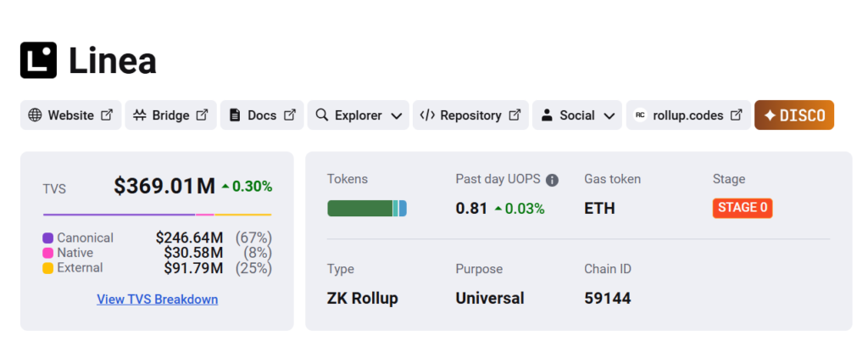
Task: Click the info icon beside Past day UOPS
Action: coord(552,180)
